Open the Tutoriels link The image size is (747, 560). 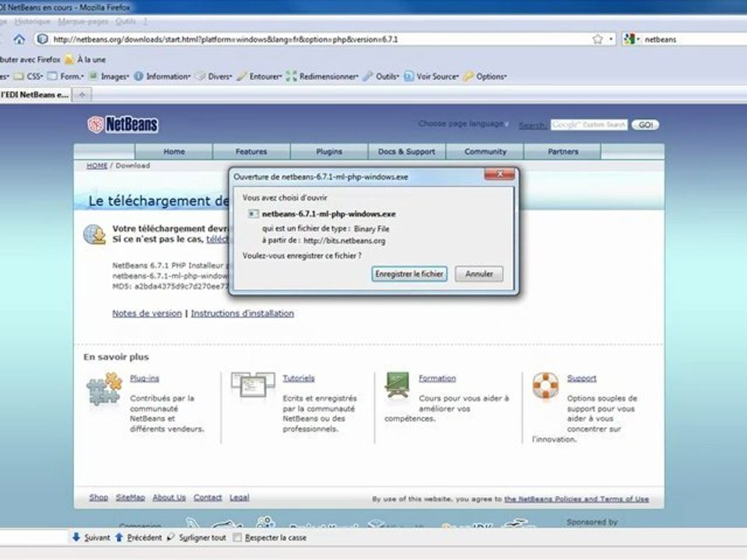point(299,378)
